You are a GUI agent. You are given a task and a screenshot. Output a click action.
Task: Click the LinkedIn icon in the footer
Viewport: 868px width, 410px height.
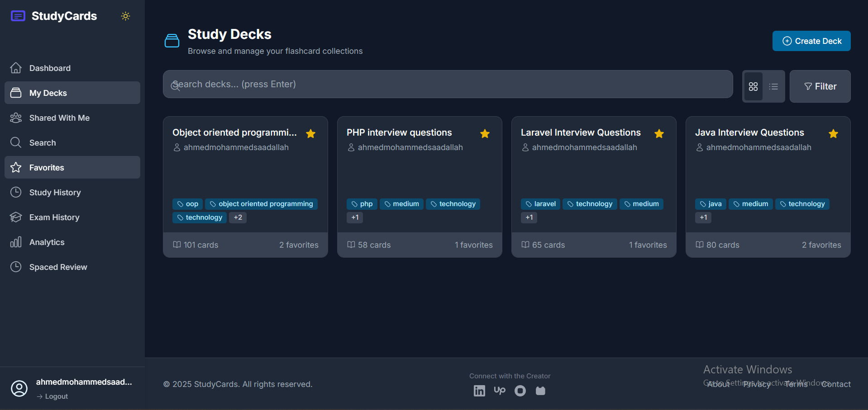[479, 391]
